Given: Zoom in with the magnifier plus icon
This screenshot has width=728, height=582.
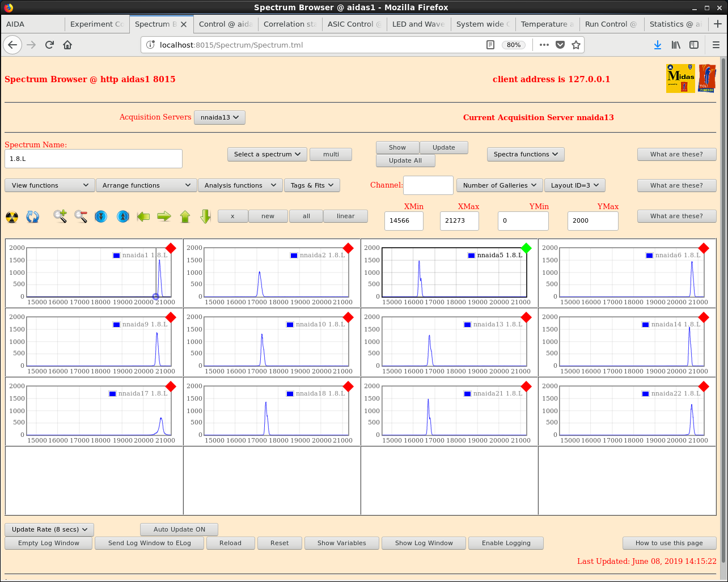Looking at the screenshot, I should [60, 216].
